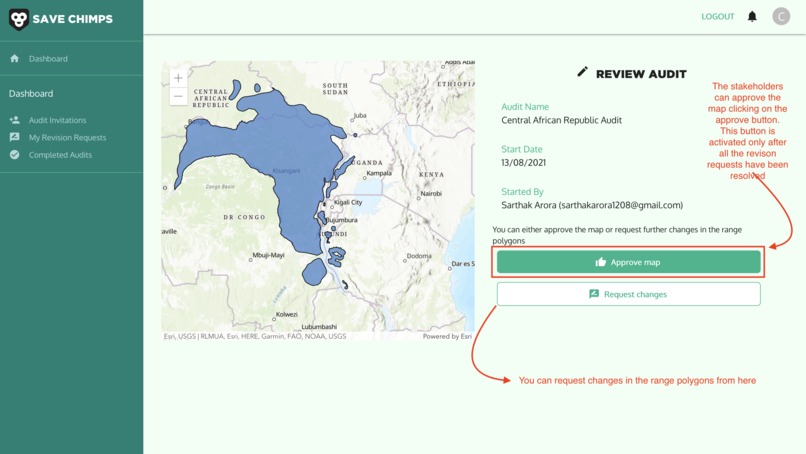The height and width of the screenshot is (454, 806).
Task: Click the Dashboard section heading
Action: [x=31, y=94]
